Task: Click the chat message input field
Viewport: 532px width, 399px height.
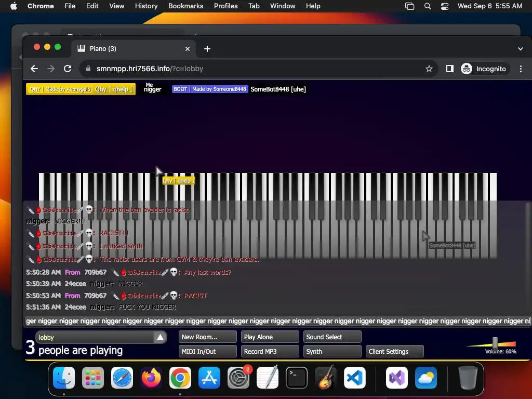Action: pos(277,321)
